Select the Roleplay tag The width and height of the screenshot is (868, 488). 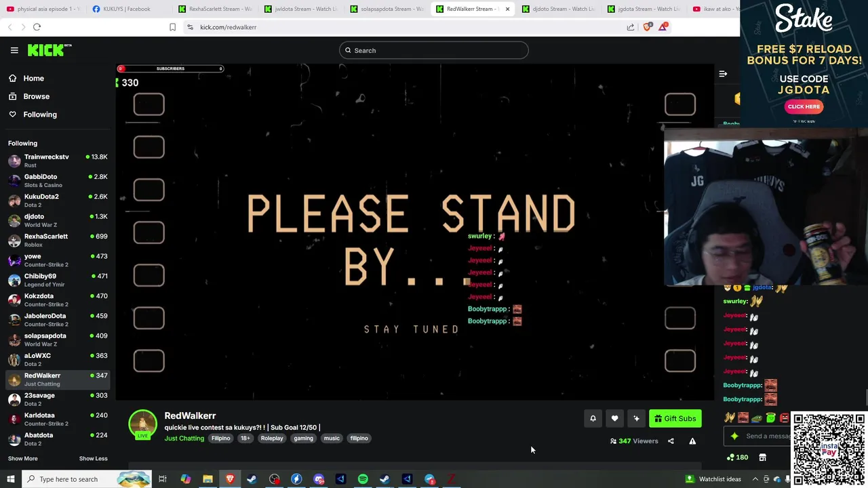[272, 439]
